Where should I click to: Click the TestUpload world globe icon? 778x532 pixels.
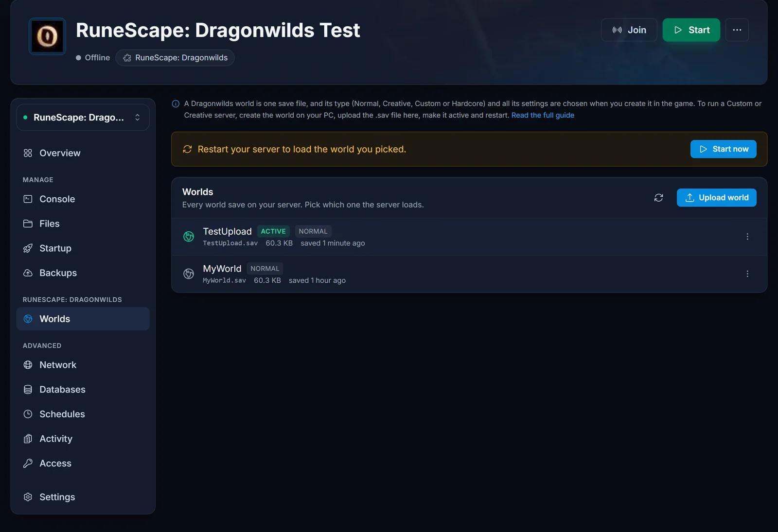[189, 237]
